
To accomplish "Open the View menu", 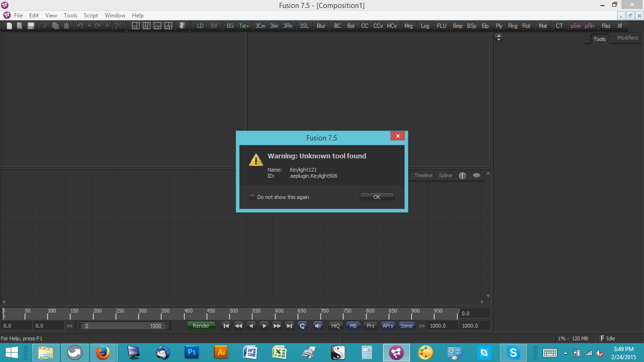I will point(51,16).
